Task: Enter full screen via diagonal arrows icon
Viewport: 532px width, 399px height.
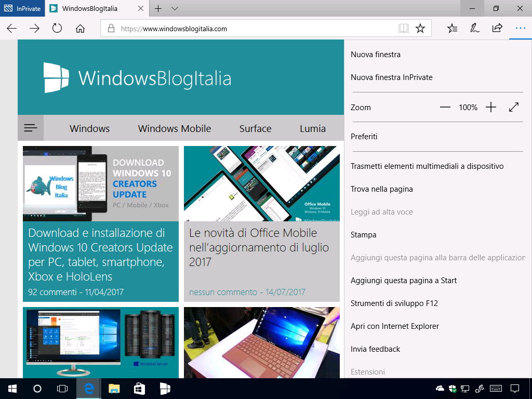Action: click(514, 107)
